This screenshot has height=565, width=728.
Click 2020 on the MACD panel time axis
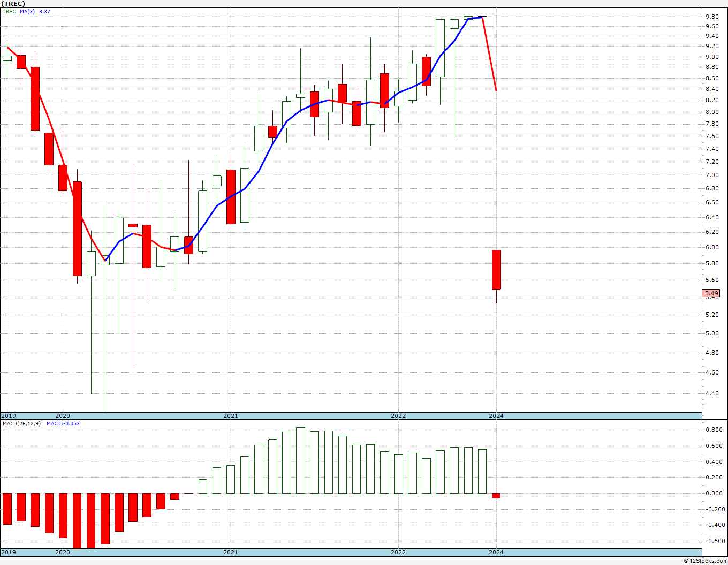pyautogui.click(x=63, y=552)
